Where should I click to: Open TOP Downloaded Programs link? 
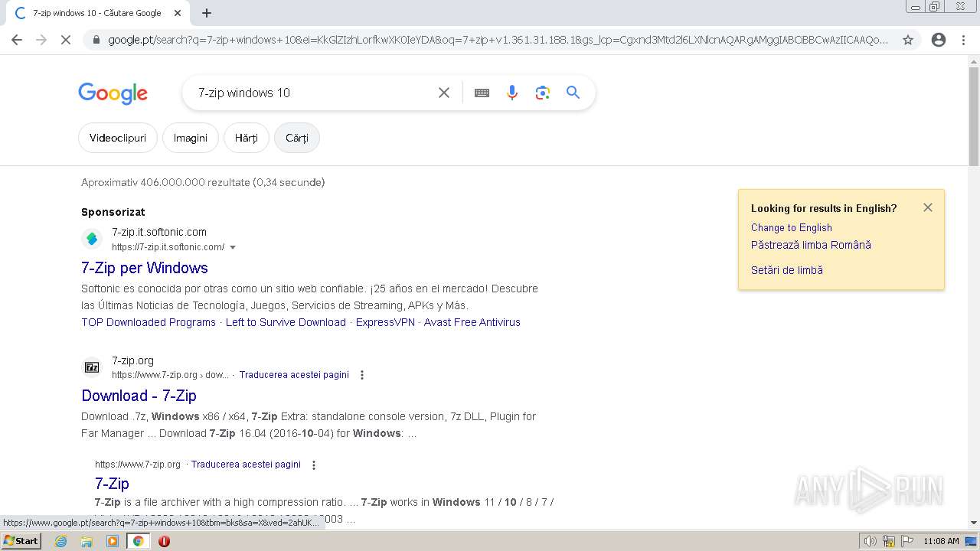149,322
